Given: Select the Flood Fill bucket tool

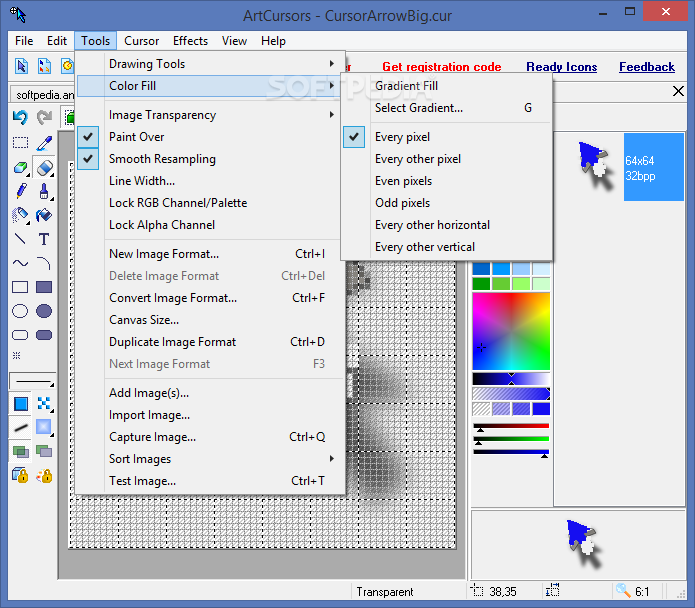Looking at the screenshot, I should (x=44, y=215).
